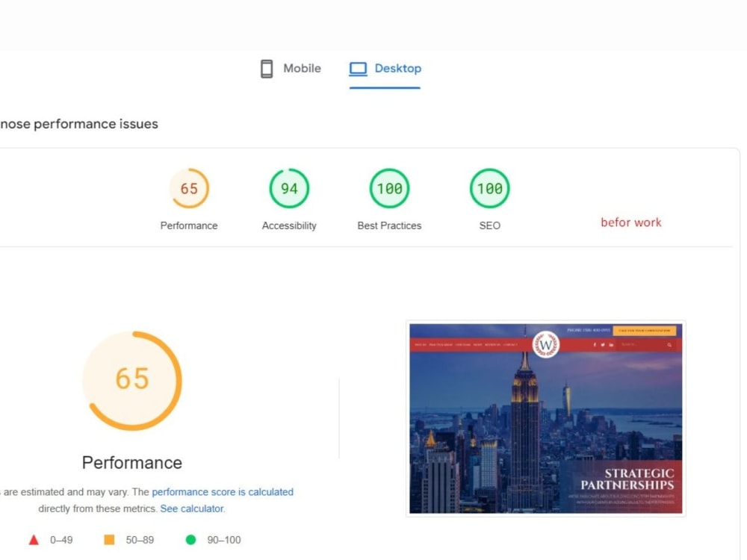Click the W logo in the site thumbnail
The height and width of the screenshot is (560, 747).
pyautogui.click(x=546, y=343)
